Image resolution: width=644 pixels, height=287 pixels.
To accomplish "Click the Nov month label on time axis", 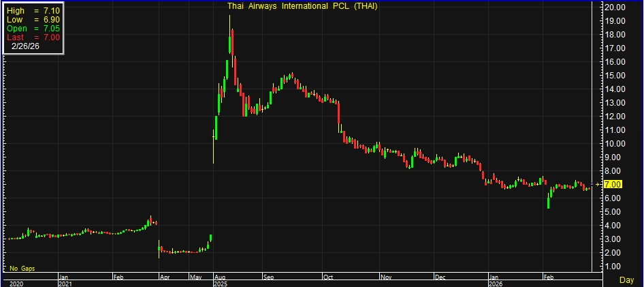I will tap(386, 277).
